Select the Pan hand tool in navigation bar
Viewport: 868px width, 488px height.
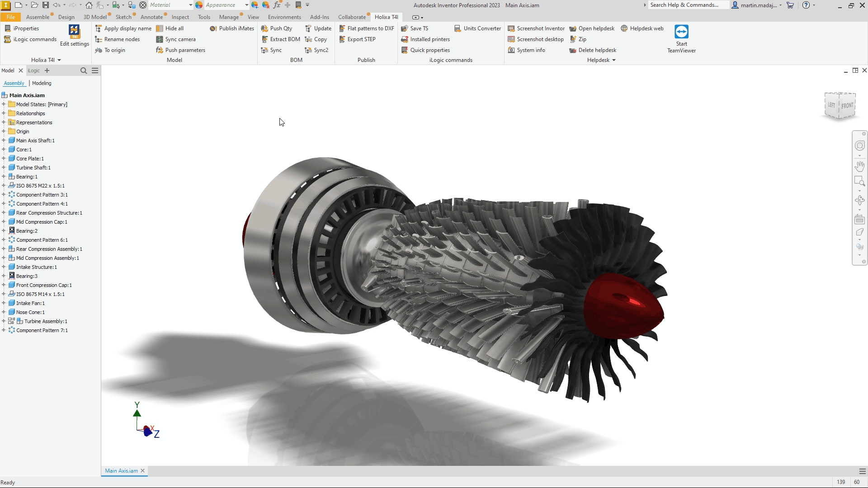click(859, 166)
